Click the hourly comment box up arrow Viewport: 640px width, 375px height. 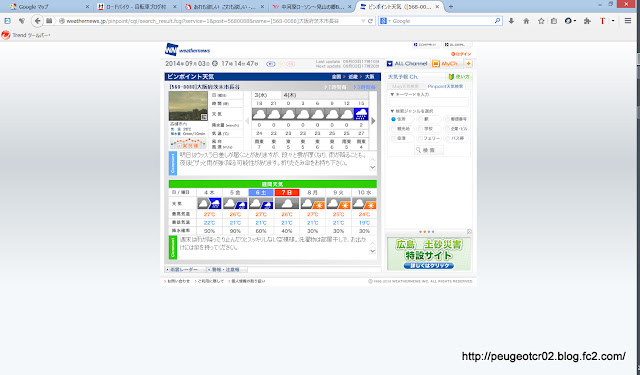[x=372, y=159]
